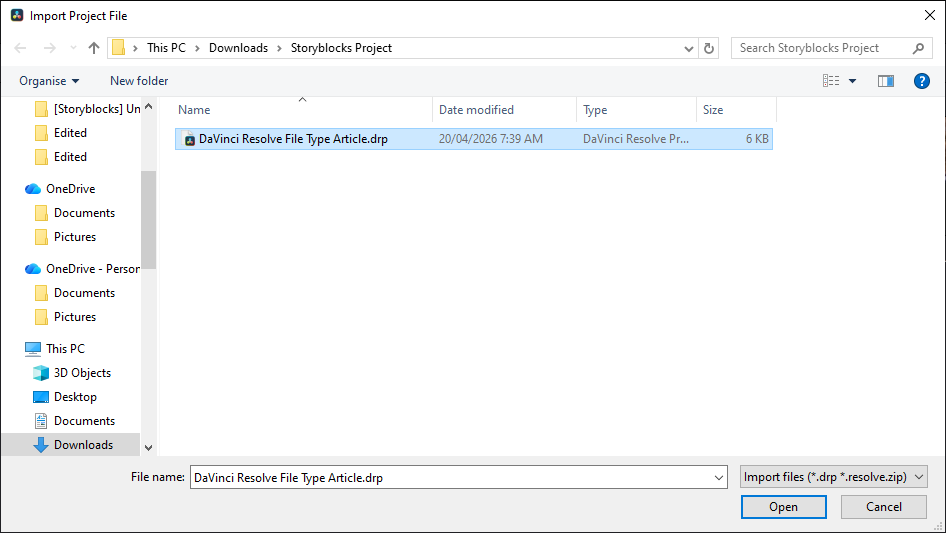Go up one folder level arrow
This screenshot has width=946, height=533.
click(94, 48)
